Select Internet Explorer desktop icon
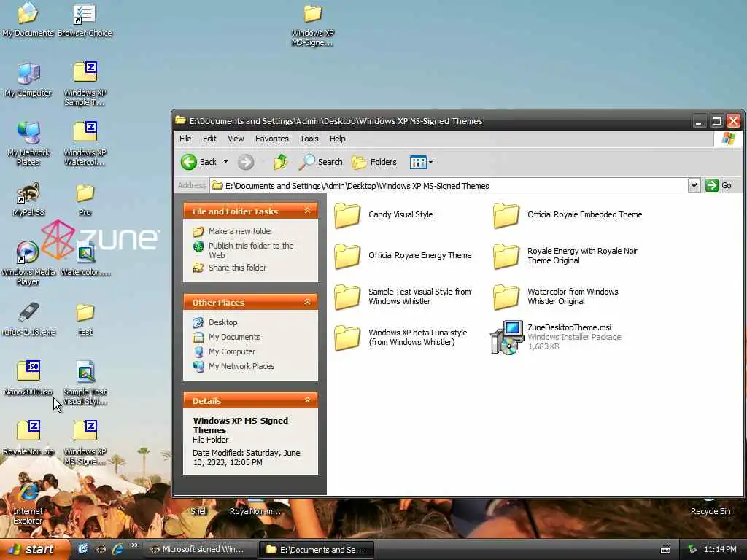The height and width of the screenshot is (560, 747). tap(28, 503)
